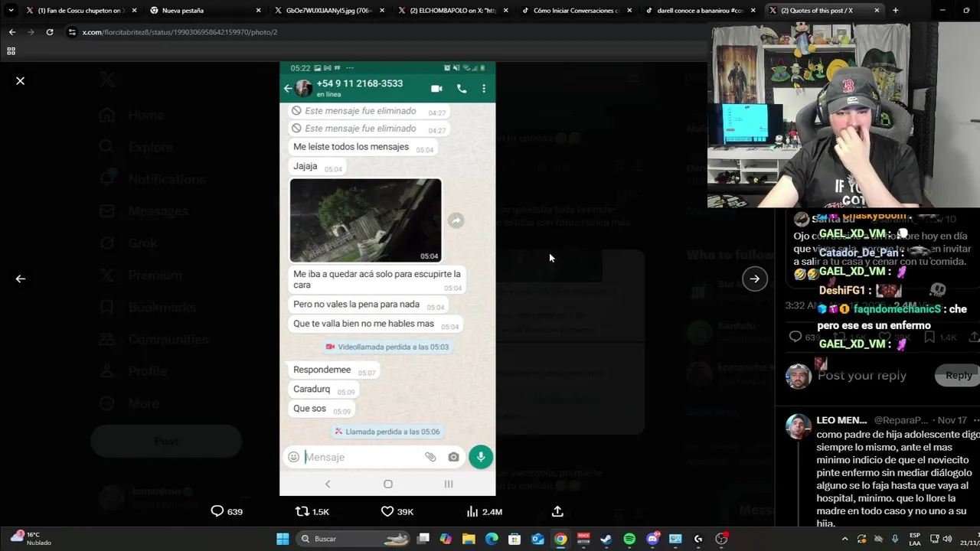Viewport: 980px width, 551px height.
Task: Open replies via the 639 comment icon
Action: point(227,511)
